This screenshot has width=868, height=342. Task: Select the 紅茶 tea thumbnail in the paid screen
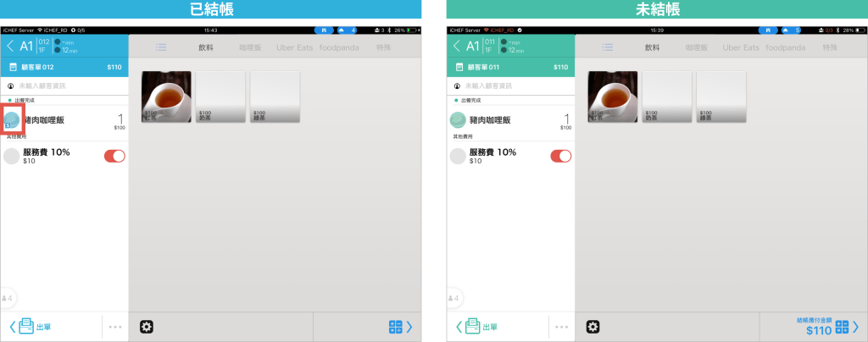click(x=166, y=96)
